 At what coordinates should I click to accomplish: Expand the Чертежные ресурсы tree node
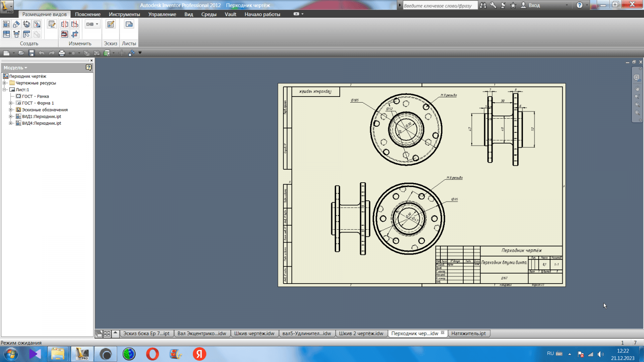tap(5, 83)
